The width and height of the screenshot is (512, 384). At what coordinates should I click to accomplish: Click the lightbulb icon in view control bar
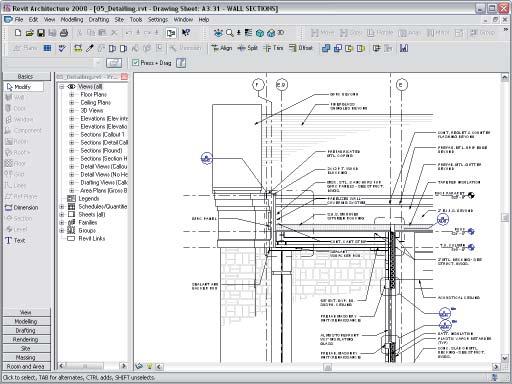150,366
